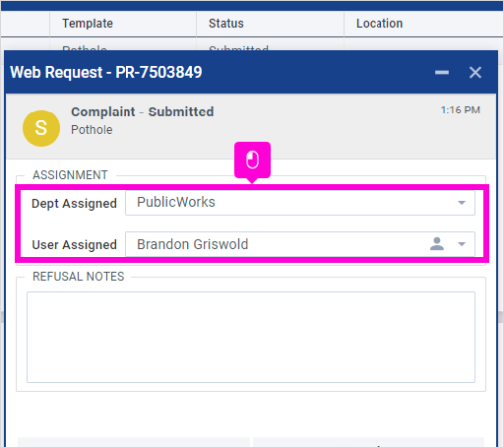Screen dimensions: 504x448
Task: Expand the User Assigned dropdown arrow
Action: (462, 244)
